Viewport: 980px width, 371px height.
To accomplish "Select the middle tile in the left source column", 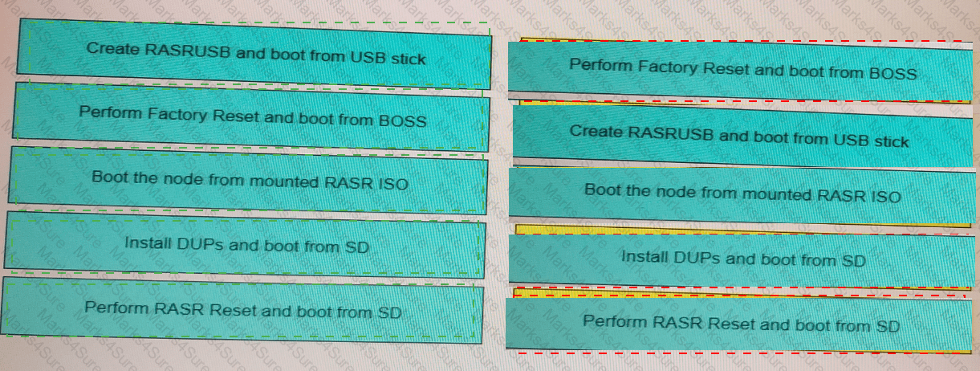I will (249, 181).
